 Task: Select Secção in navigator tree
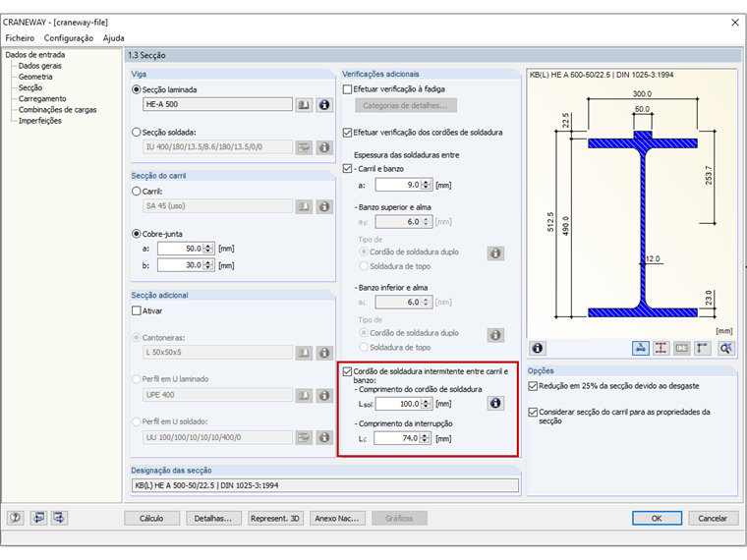click(30, 87)
